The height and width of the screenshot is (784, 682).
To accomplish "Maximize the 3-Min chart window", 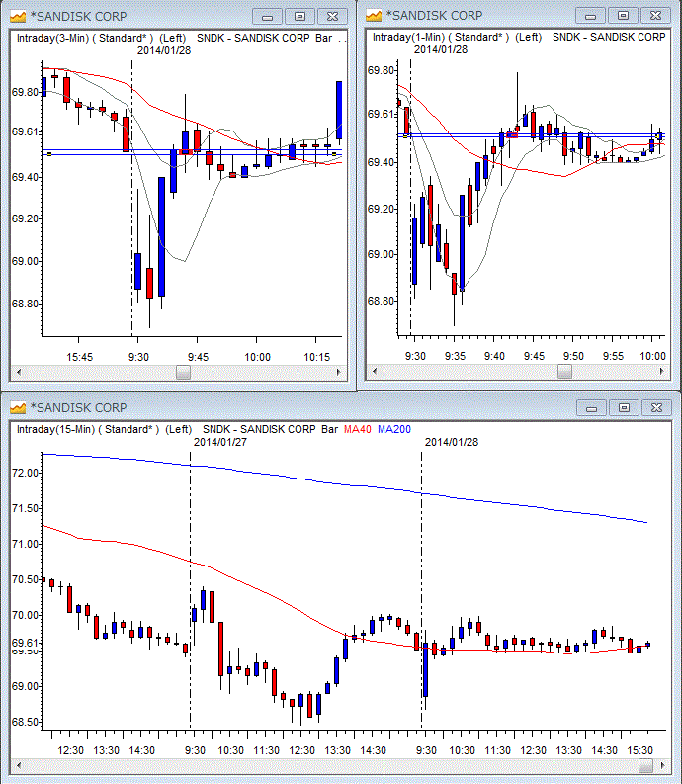I will point(299,17).
